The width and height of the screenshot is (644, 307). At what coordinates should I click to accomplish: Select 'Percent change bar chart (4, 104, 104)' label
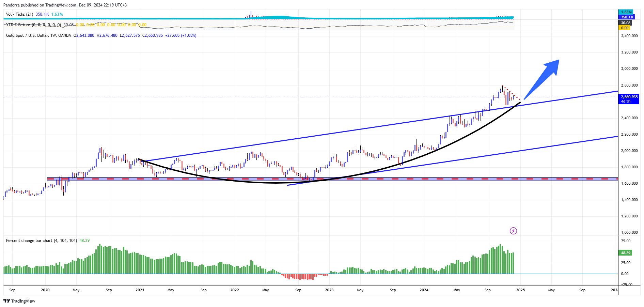[42, 241]
